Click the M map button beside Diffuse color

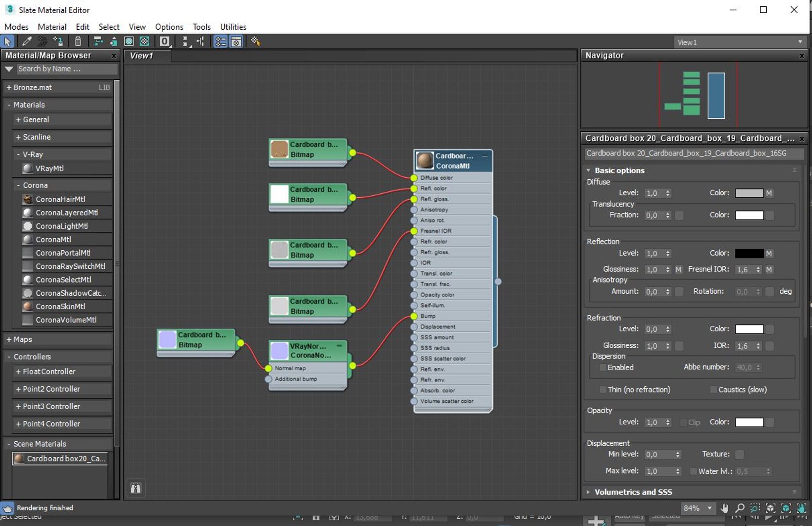(x=769, y=193)
